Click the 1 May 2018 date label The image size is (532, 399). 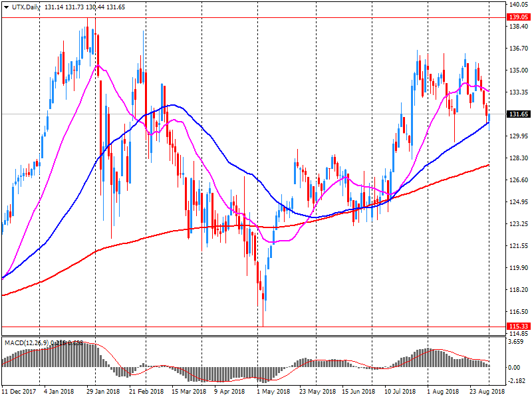[273, 392]
